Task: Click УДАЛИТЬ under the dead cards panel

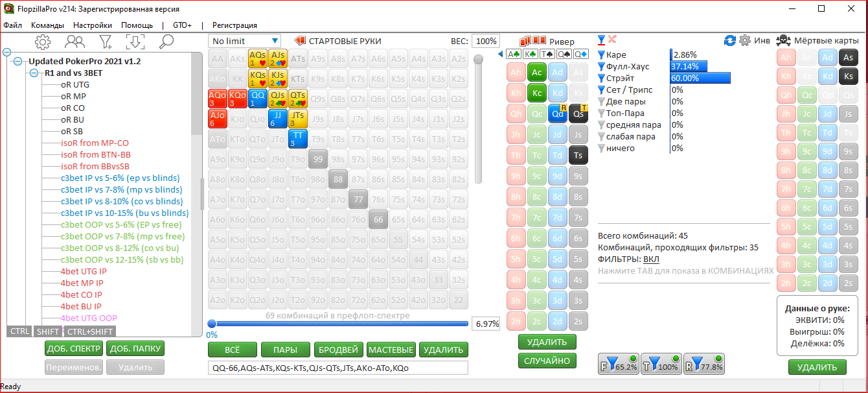Action: [817, 367]
